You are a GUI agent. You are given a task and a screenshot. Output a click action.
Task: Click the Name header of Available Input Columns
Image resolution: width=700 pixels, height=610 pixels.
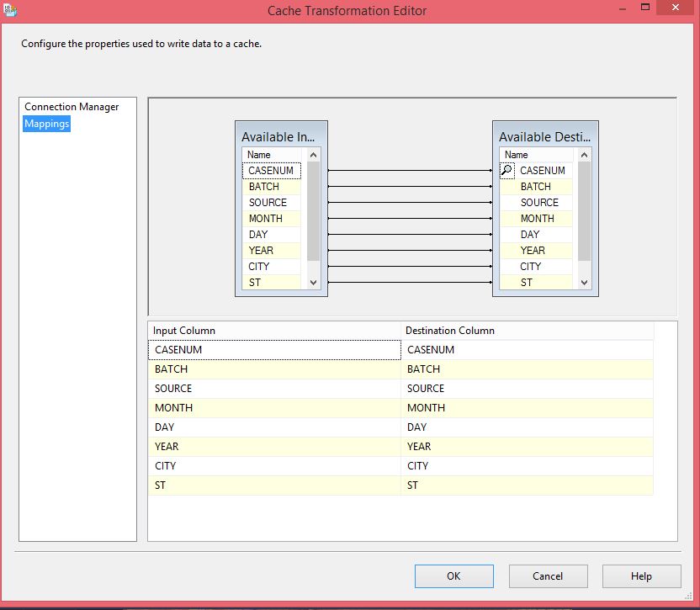271,154
